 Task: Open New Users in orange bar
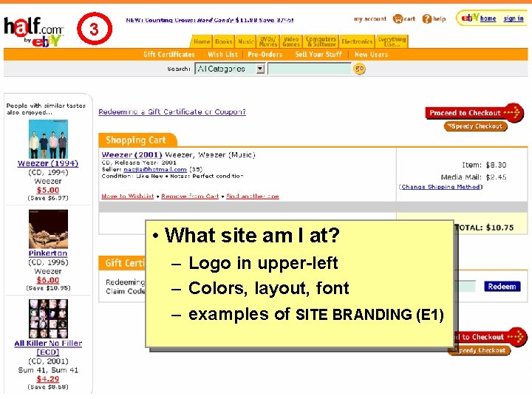(371, 55)
